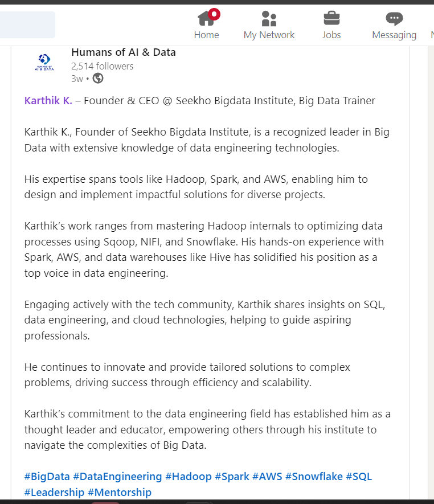This screenshot has height=504, width=434.
Task: Open the #BigData hashtag
Action: (x=47, y=476)
